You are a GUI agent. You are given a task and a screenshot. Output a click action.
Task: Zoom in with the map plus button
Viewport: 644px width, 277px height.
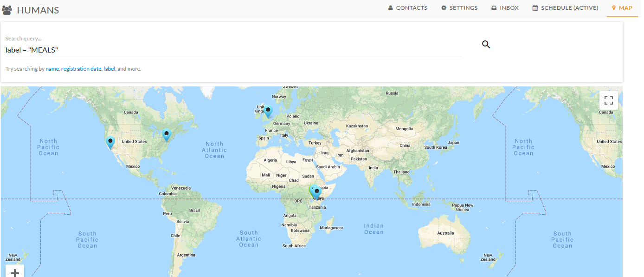tap(15, 272)
